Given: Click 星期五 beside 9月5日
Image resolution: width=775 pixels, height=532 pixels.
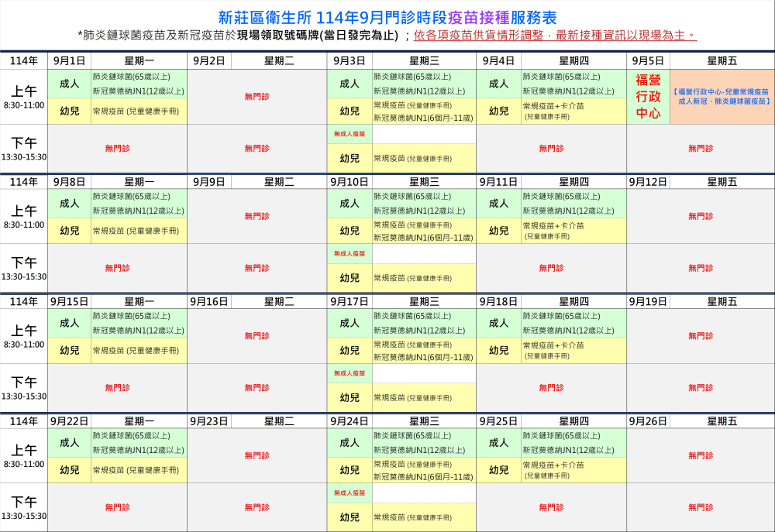Looking at the screenshot, I should coord(722,60).
